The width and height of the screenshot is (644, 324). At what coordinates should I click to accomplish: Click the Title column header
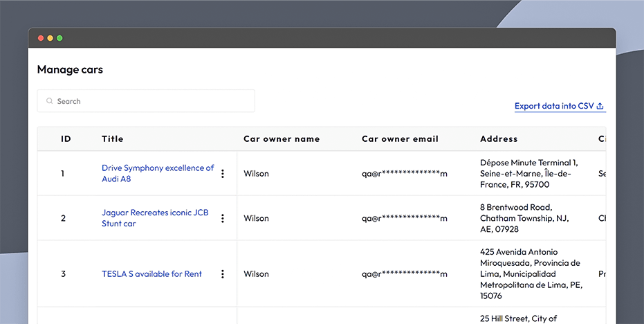tap(113, 139)
